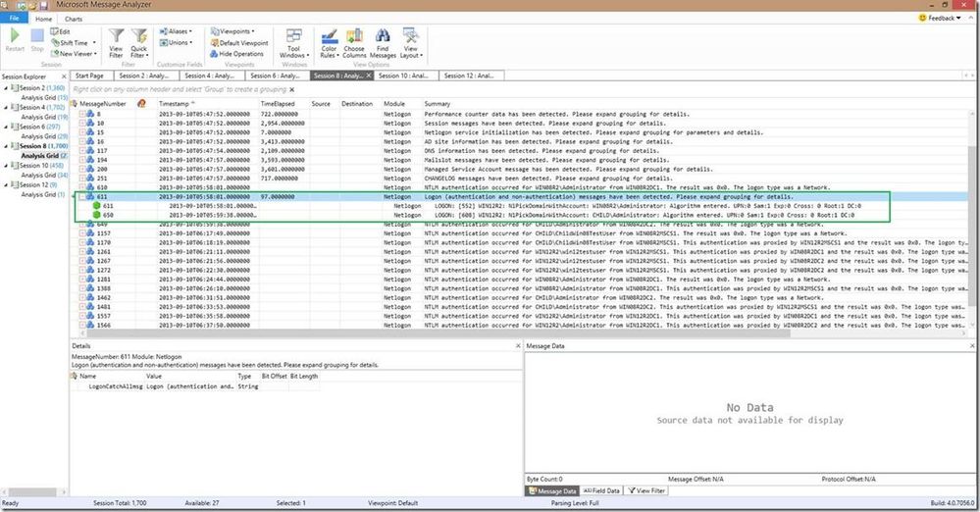Image resolution: width=980 pixels, height=512 pixels.
Task: Switch to the Start Page tab
Action: coord(89,76)
